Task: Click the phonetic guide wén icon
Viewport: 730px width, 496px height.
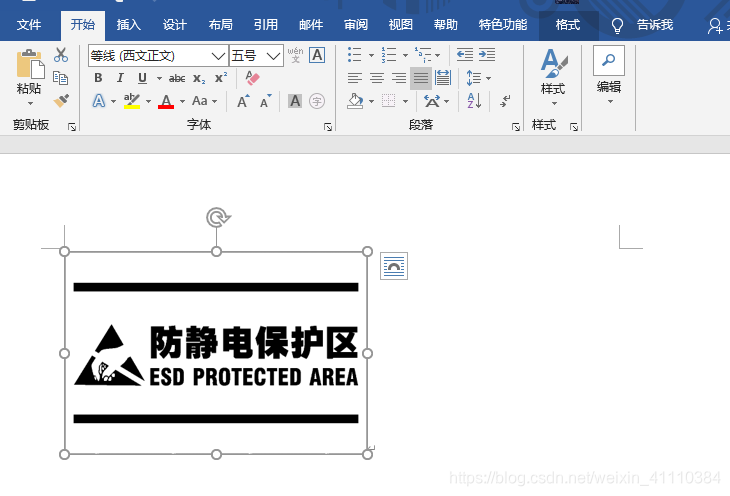Action: (x=295, y=55)
